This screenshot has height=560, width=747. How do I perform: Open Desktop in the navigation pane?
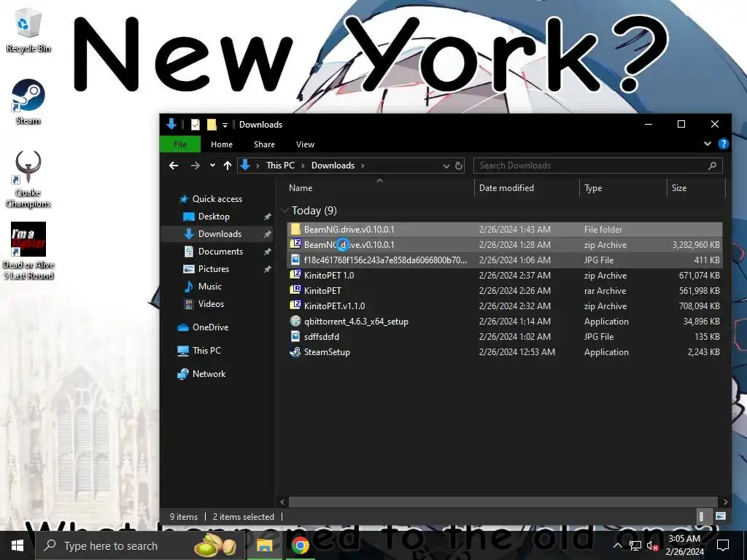[x=214, y=217]
